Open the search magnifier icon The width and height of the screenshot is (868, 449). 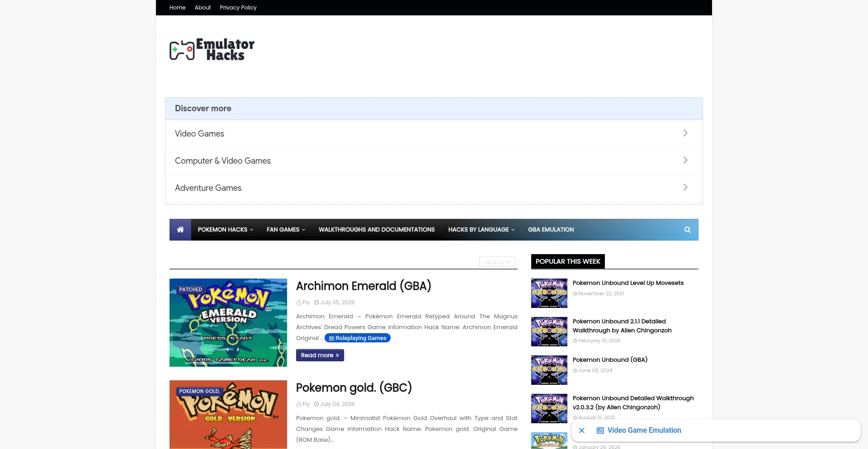(687, 230)
